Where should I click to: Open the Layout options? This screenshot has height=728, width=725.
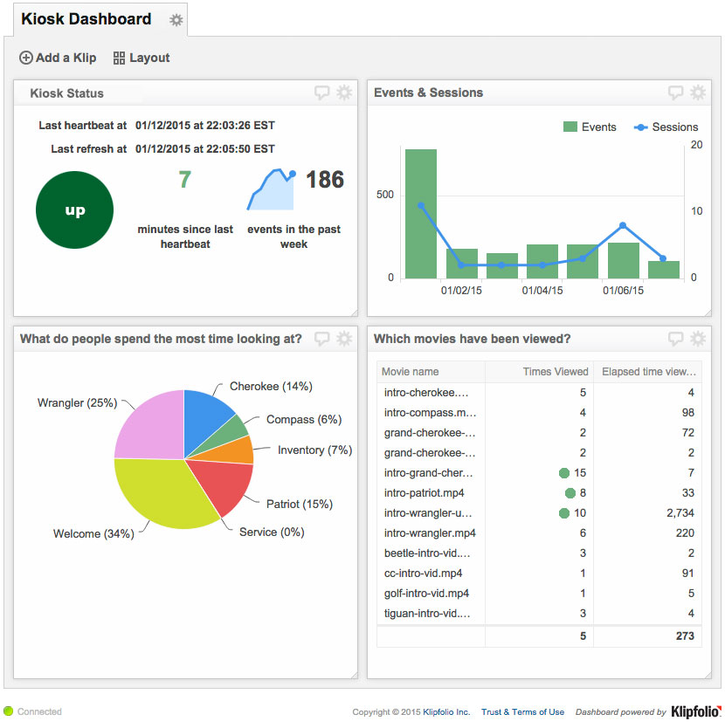coord(142,58)
